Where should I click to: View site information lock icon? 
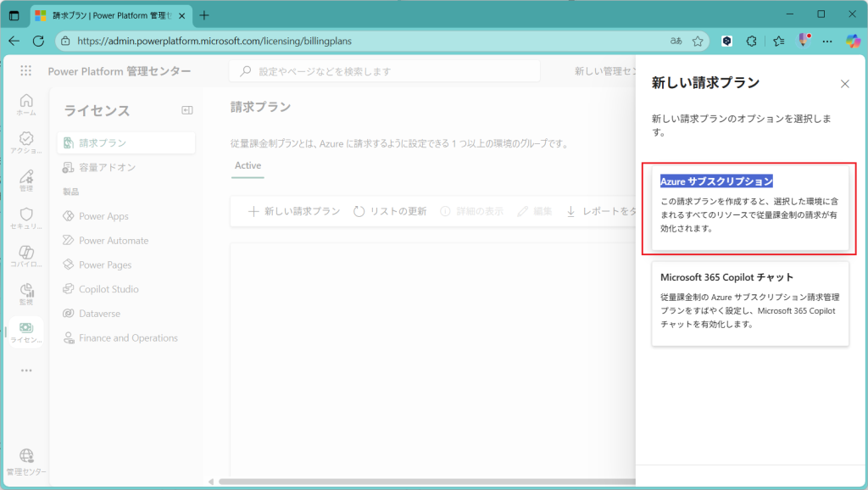click(65, 41)
